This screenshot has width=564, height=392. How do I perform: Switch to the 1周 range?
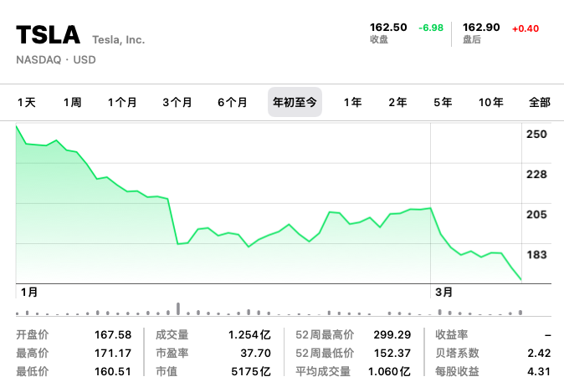(x=72, y=103)
